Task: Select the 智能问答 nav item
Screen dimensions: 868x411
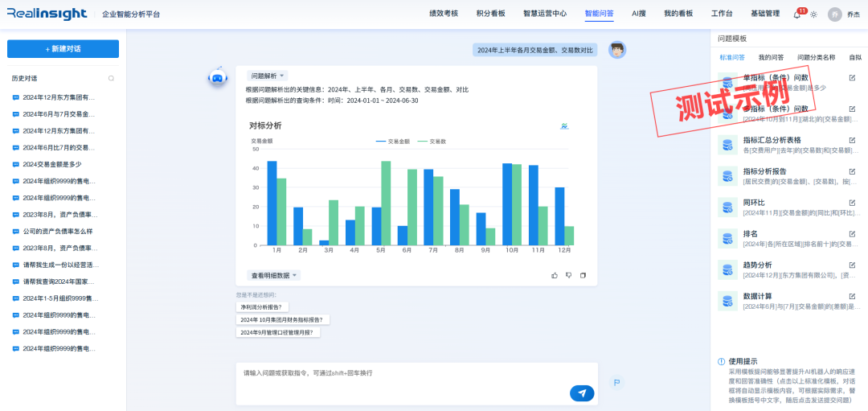Action: point(599,14)
